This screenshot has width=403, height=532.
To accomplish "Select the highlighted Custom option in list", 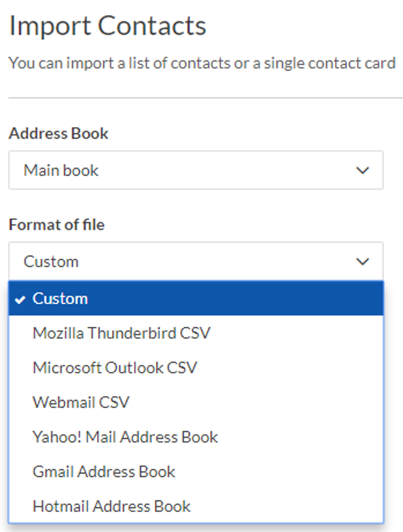I will tap(196, 298).
